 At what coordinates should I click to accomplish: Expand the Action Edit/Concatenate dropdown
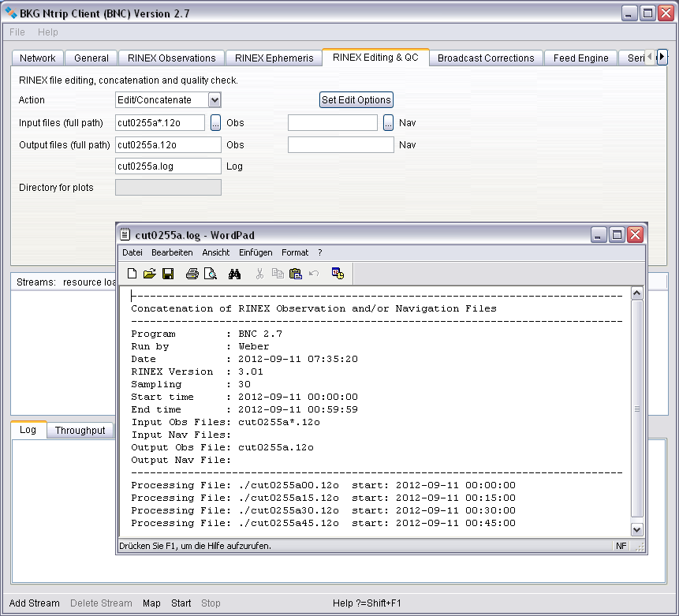point(215,100)
